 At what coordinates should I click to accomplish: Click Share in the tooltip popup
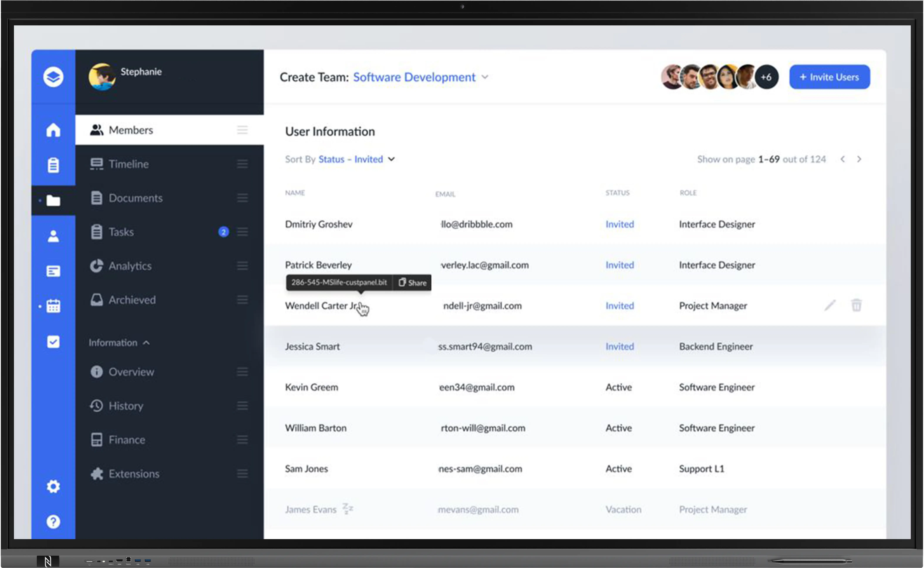412,283
